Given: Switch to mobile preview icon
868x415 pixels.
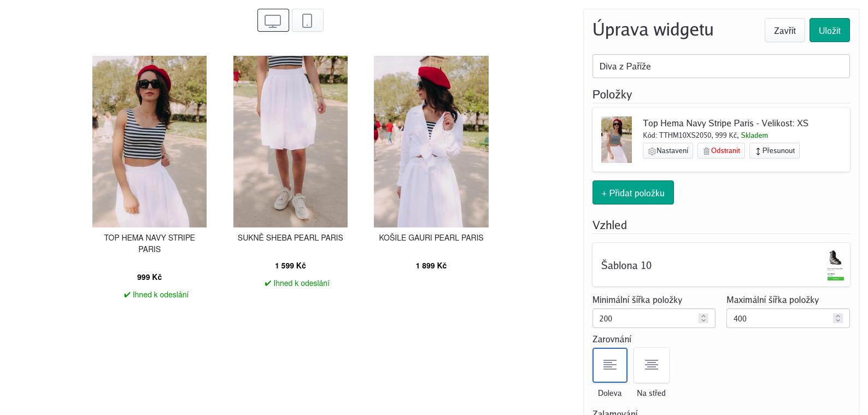Looking at the screenshot, I should click(307, 20).
